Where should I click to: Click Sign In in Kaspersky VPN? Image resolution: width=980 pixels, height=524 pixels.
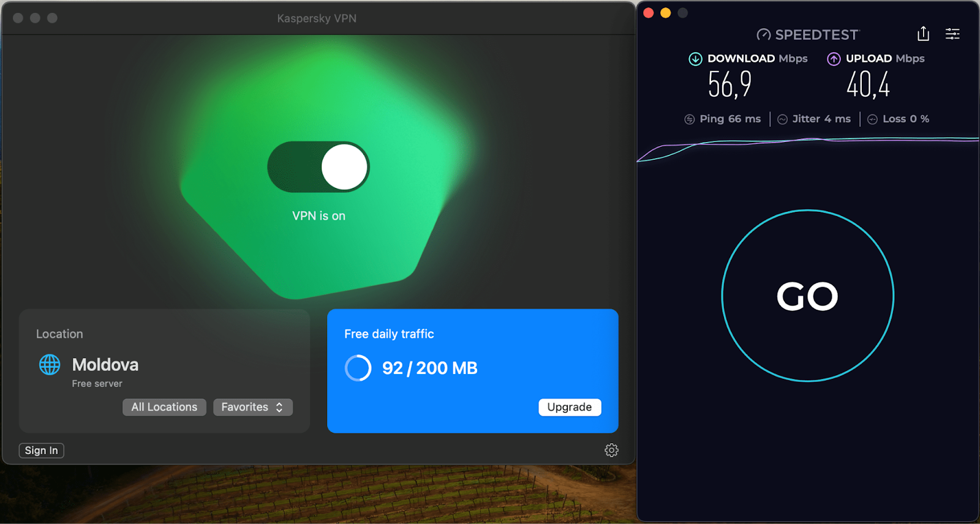coord(42,451)
